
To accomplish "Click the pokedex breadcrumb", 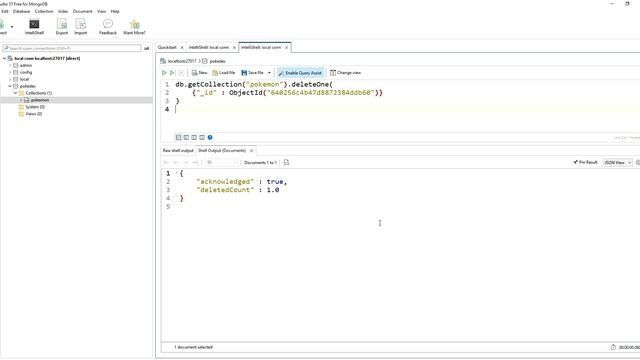I will [218, 61].
